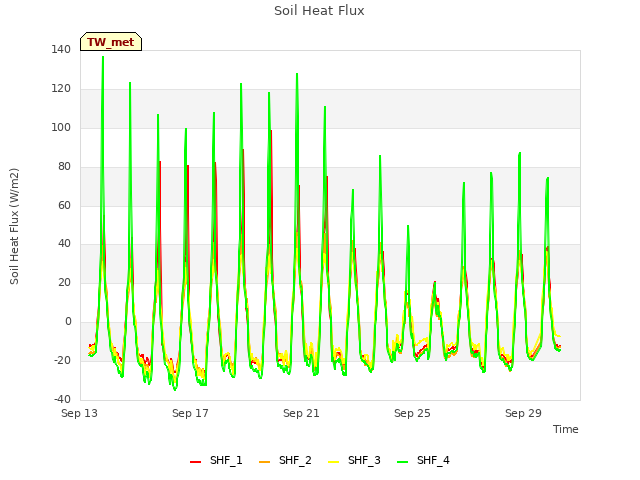
Task: Click the 80 y-axis tick label
Action: coord(64,167)
